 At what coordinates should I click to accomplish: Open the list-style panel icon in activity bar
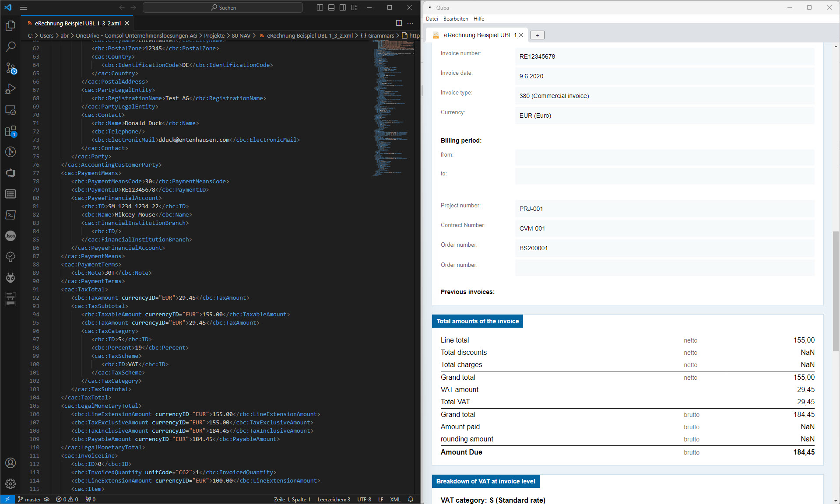click(x=11, y=194)
